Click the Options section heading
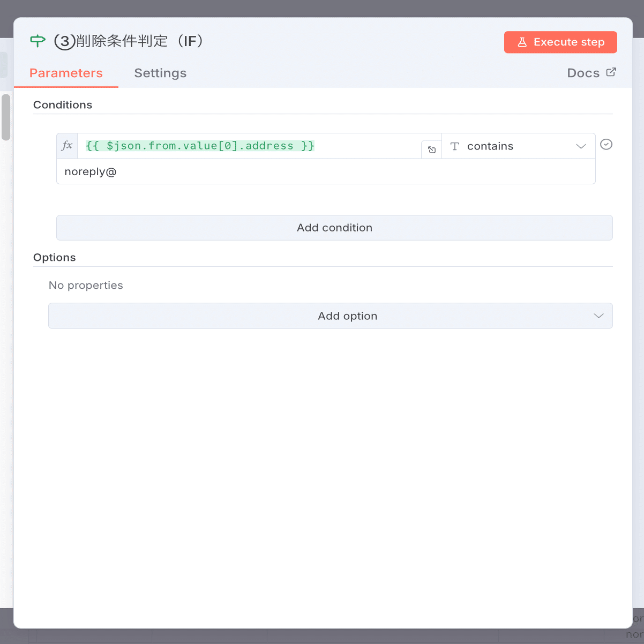 (x=55, y=258)
